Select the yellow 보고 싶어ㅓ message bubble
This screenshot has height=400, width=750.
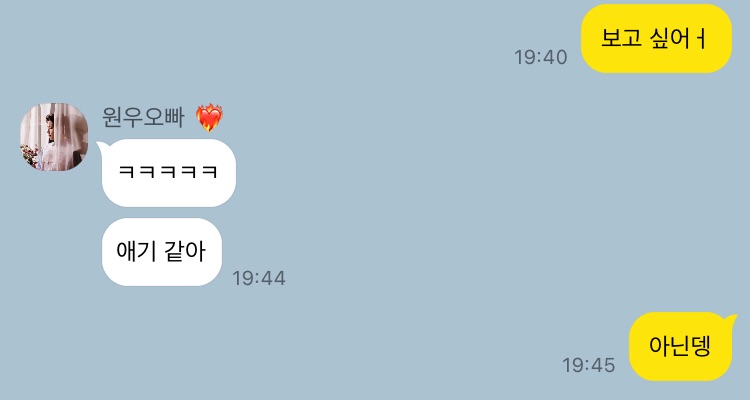(x=656, y=39)
